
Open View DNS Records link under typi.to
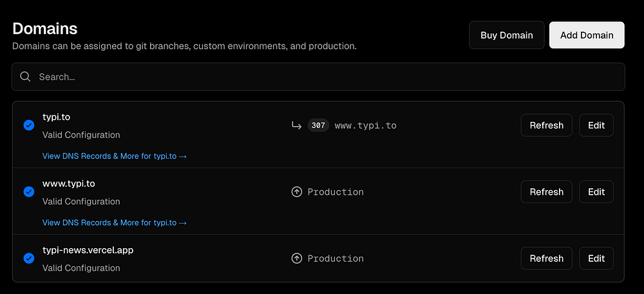point(115,156)
